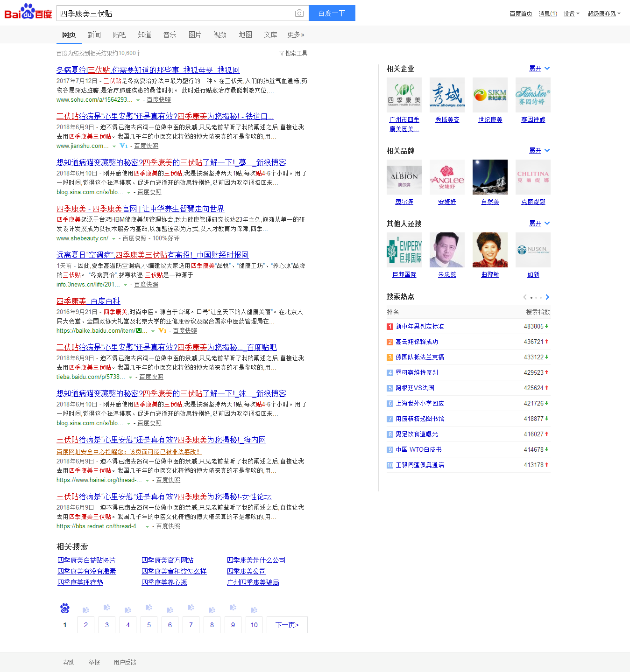Switch to the 地图 tab

pos(245,35)
